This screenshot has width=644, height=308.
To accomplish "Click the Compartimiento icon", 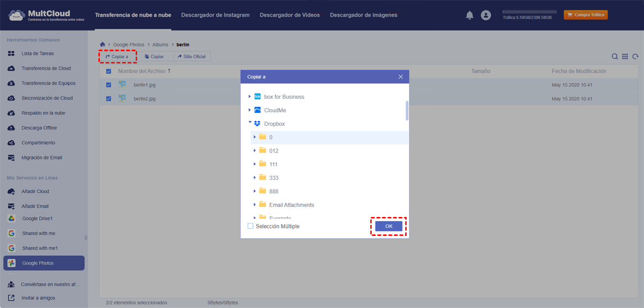I will [11, 143].
